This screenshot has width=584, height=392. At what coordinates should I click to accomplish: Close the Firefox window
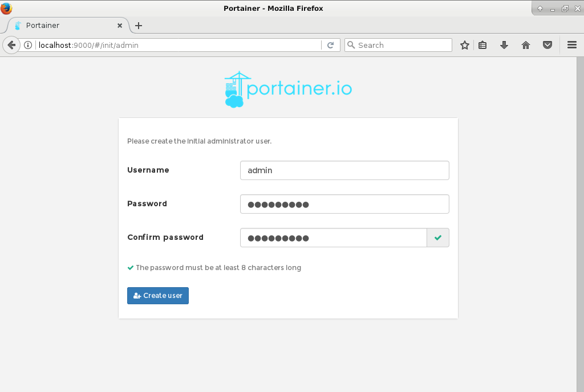(578, 9)
